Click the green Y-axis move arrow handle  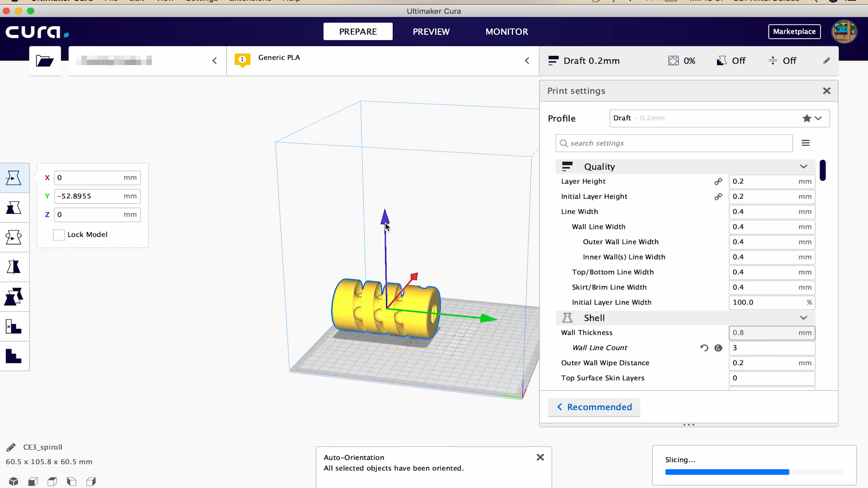click(x=489, y=319)
